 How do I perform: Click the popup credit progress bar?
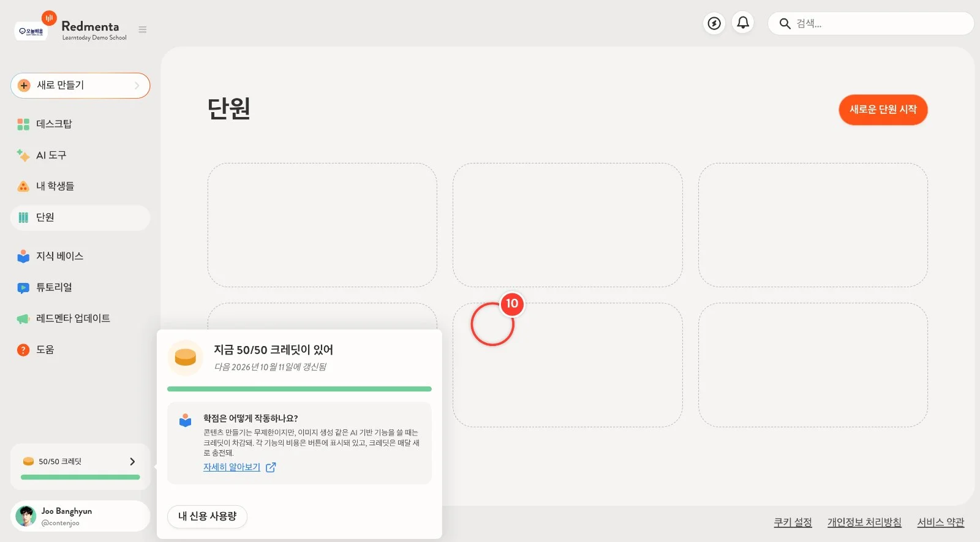pyautogui.click(x=300, y=389)
